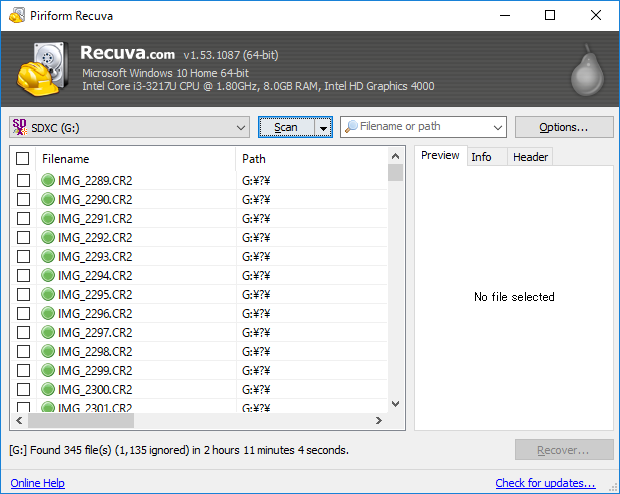Tick the IMG_2292.CR2 checkbox
620x494 pixels.
coord(23,237)
